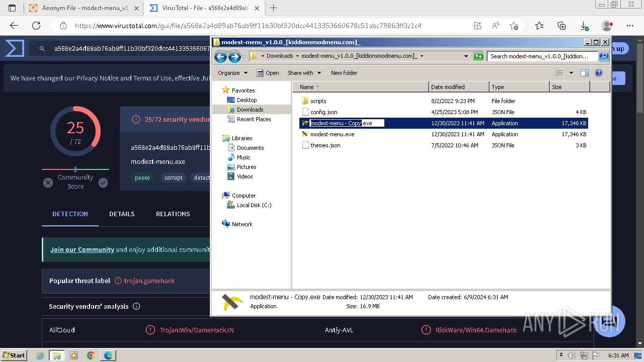Open the RELATIONS tab on VirusTotal
Viewport: 644px width, 362px height.
coord(173,214)
